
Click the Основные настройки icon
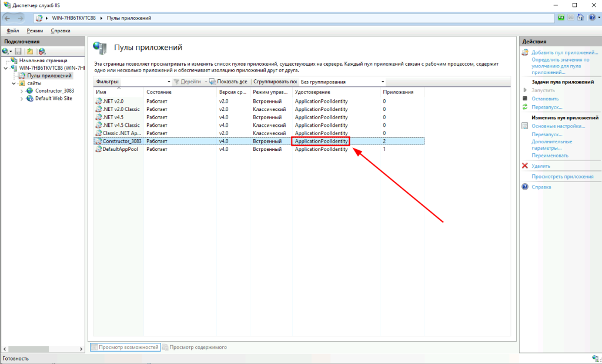525,126
